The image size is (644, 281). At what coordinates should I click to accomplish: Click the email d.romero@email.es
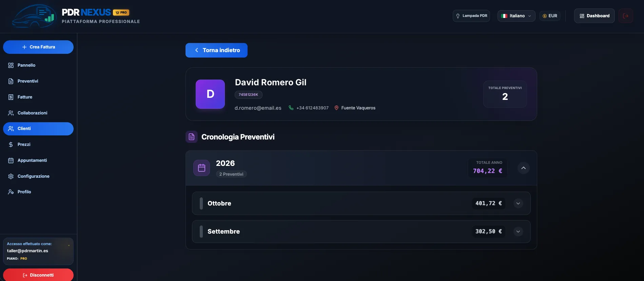258,108
